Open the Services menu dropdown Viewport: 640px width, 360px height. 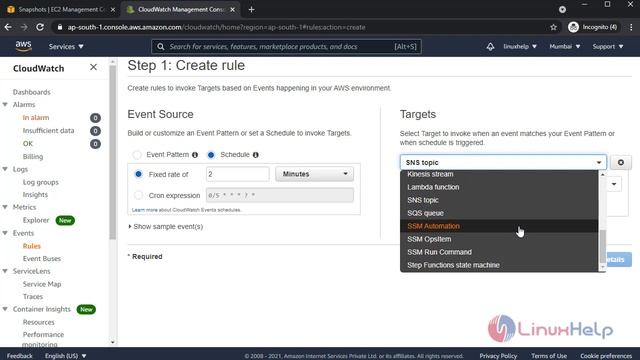(66, 47)
